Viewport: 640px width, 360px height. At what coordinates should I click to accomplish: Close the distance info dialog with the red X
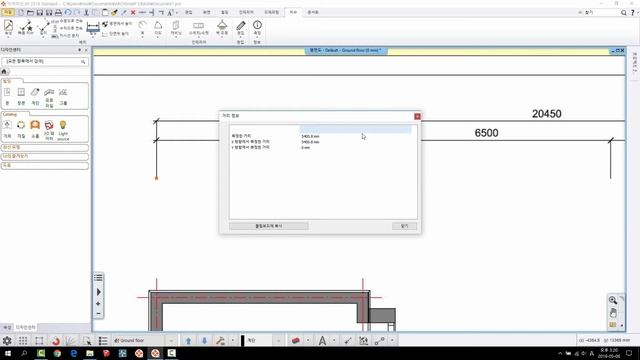coord(417,116)
